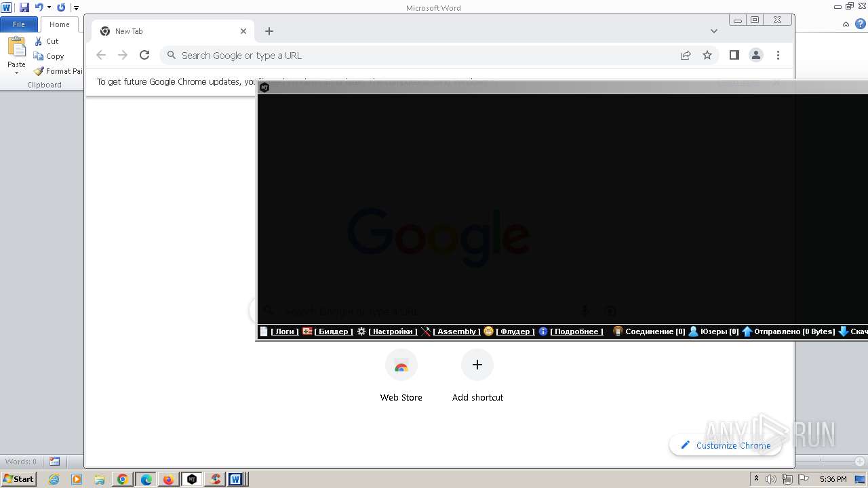
Task: Switch to Chrome on taskbar
Action: (x=123, y=479)
